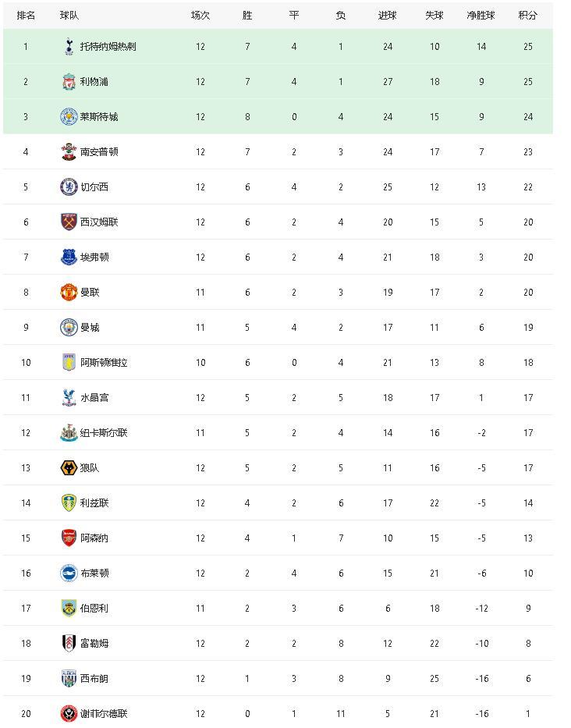
Task: Click the Manchester United red crest
Action: [69, 292]
